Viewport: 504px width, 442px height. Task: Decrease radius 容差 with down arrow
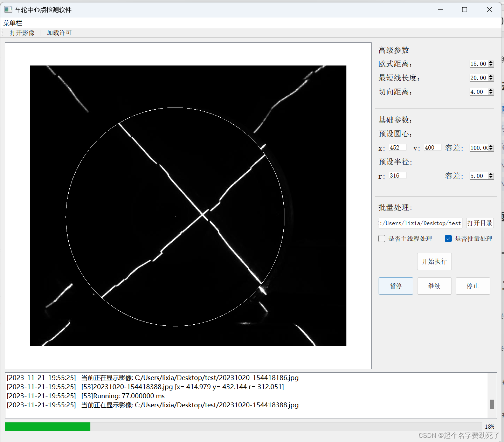coord(491,178)
